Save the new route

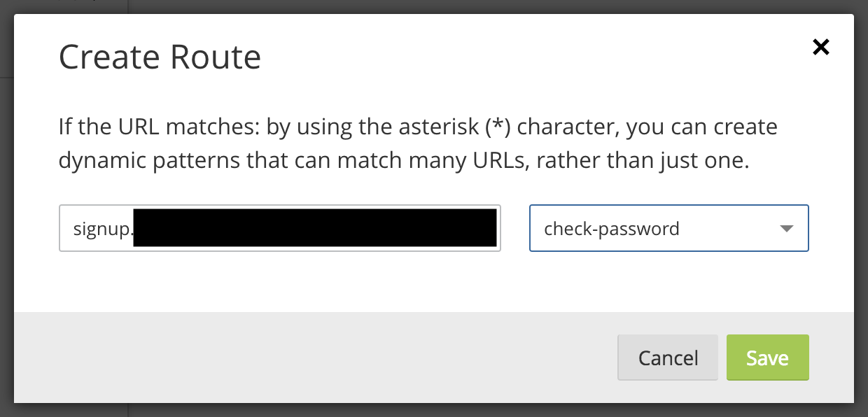point(767,358)
